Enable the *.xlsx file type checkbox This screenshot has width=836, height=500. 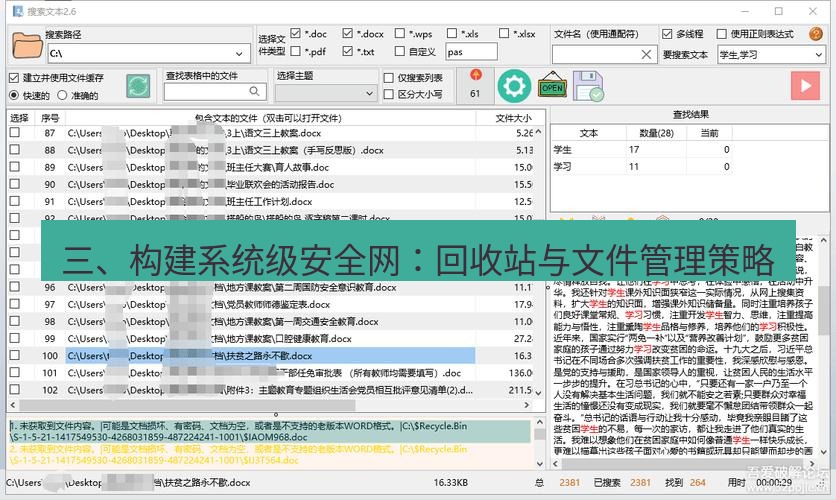(x=504, y=34)
